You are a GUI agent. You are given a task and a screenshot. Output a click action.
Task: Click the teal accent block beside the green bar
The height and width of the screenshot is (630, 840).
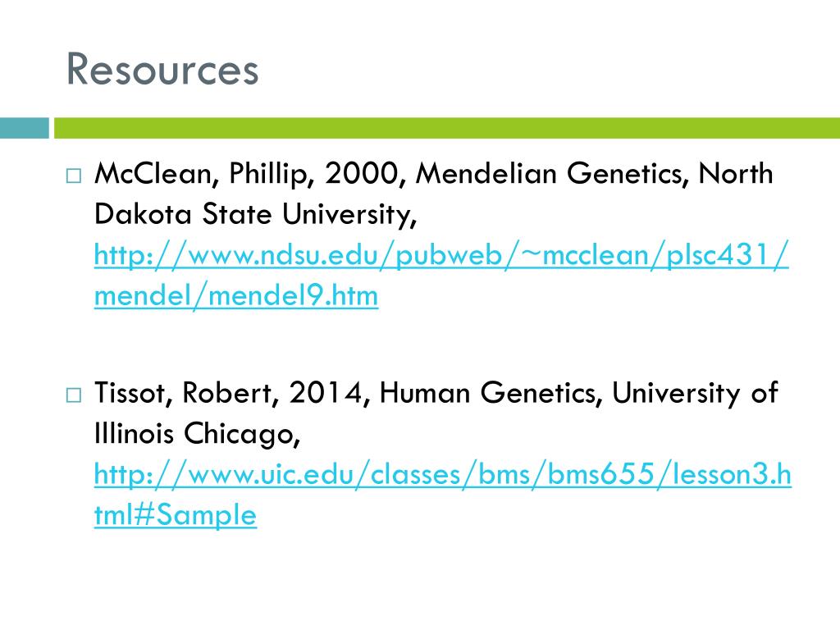pos(24,128)
